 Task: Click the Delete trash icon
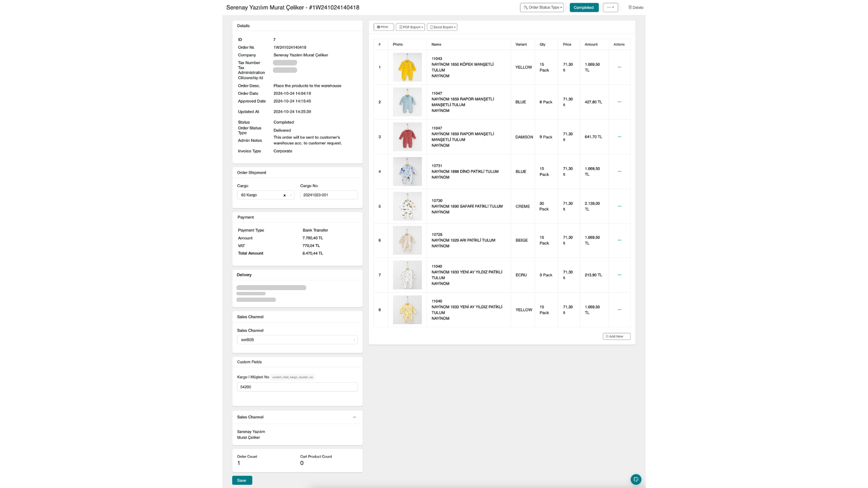point(630,7)
